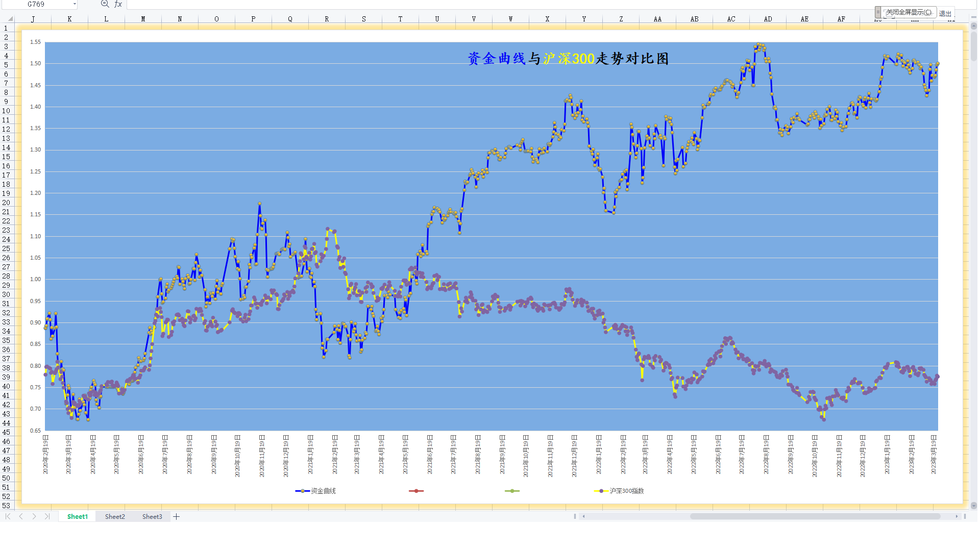Click the horizontal scrollbar thumb
The width and height of the screenshot is (980, 551).
pyautogui.click(x=815, y=516)
